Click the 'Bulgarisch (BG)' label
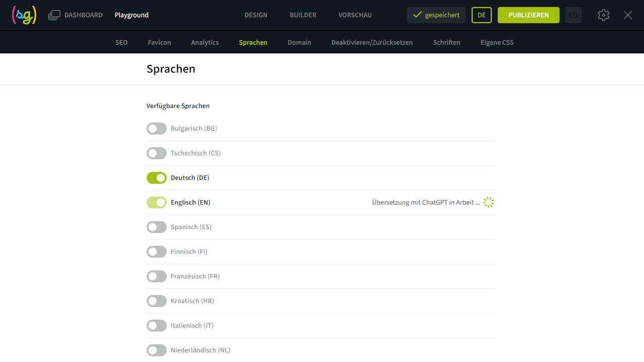 click(194, 128)
